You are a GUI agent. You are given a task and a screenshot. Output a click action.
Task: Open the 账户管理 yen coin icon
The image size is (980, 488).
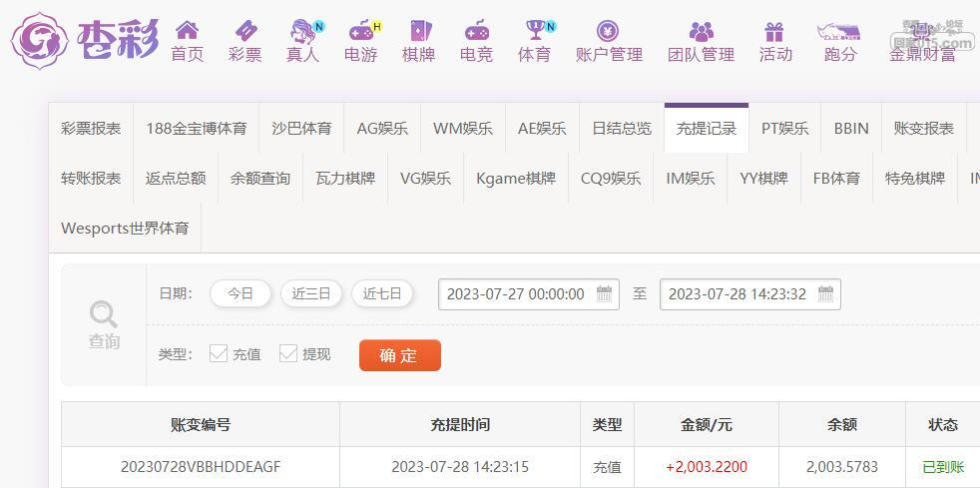(x=608, y=31)
